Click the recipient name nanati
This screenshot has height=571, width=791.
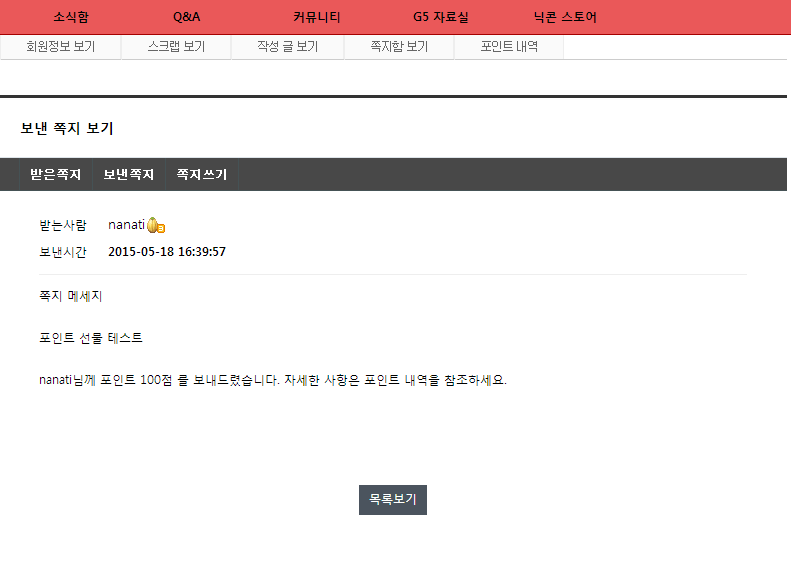(126, 224)
